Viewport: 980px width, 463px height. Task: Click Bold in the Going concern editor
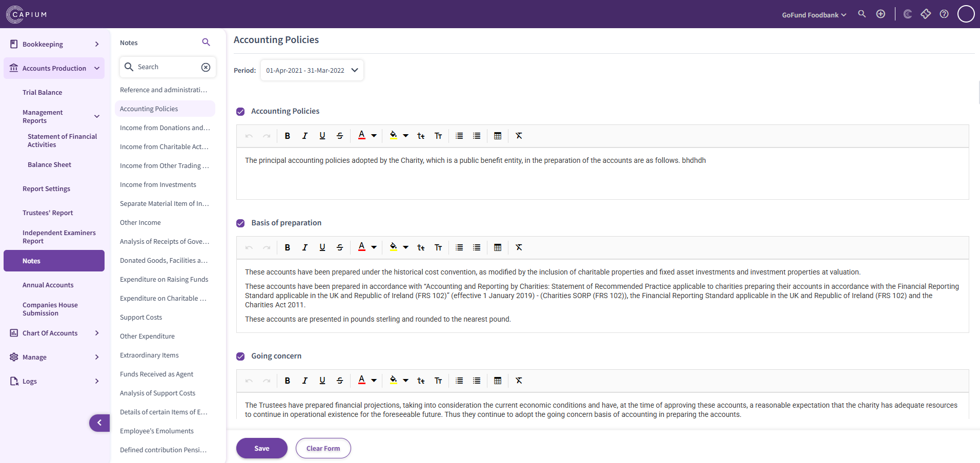point(288,381)
